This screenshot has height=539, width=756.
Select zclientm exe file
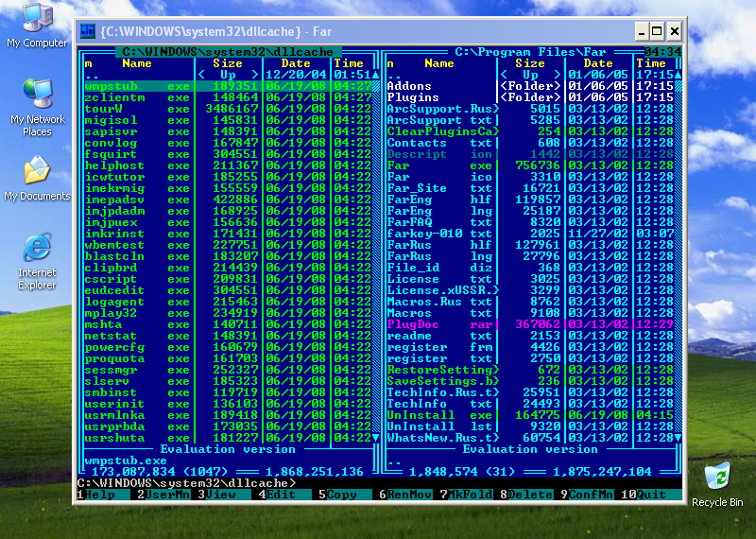tap(228, 97)
